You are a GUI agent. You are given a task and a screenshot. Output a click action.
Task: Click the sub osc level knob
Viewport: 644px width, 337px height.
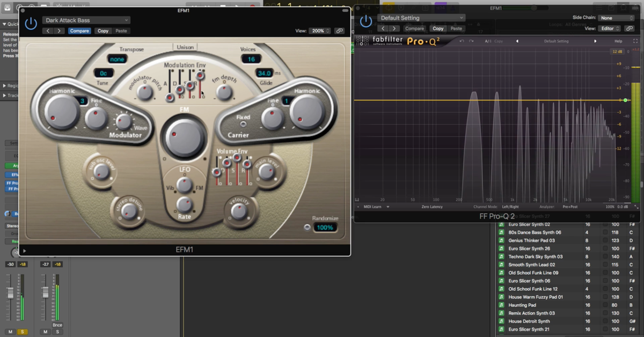pos(103,172)
